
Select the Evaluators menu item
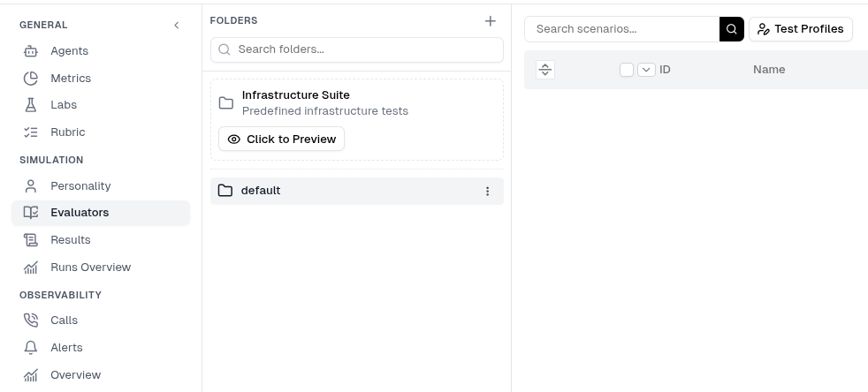pos(101,213)
